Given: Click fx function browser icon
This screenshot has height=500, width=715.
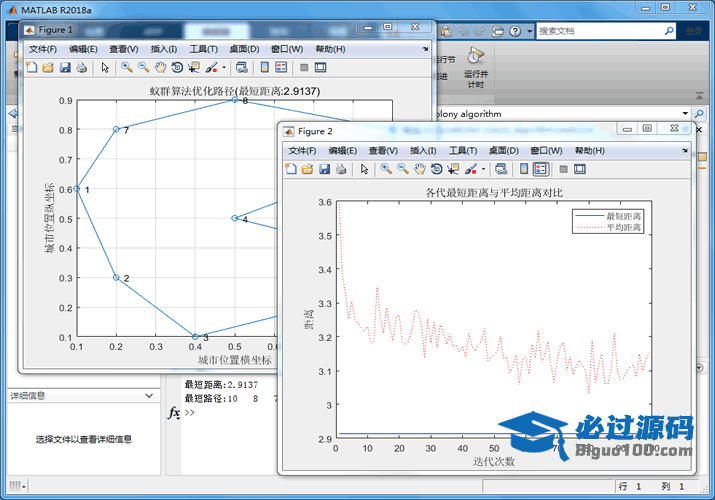Looking at the screenshot, I should click(174, 412).
